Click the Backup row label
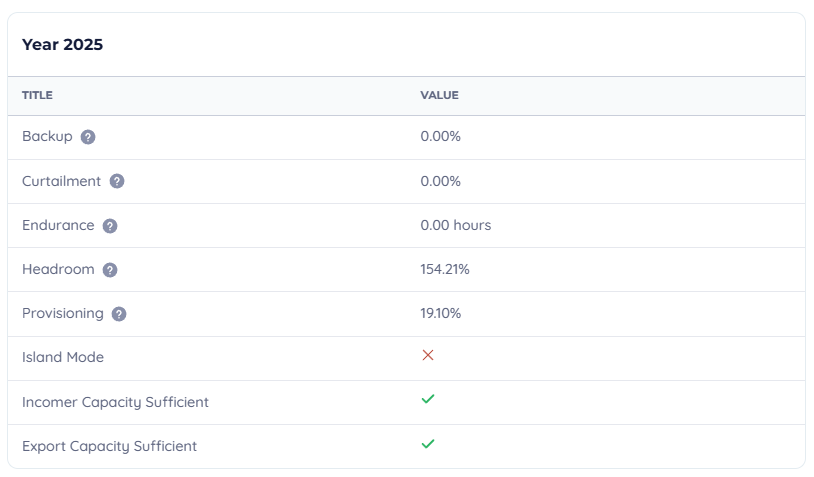 47,137
